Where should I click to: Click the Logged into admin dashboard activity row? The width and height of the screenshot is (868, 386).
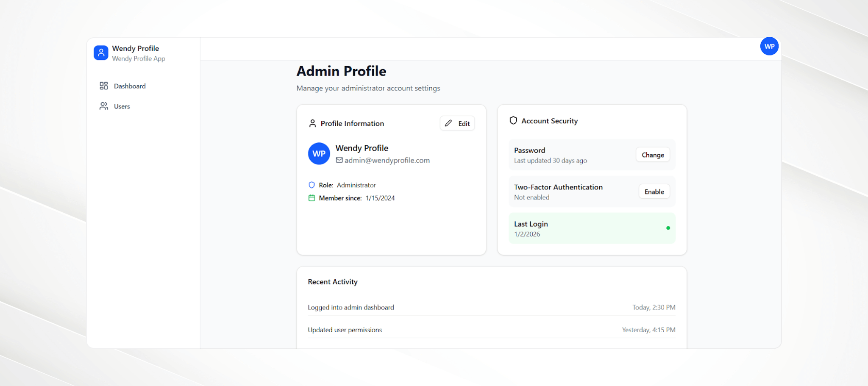click(x=351, y=307)
